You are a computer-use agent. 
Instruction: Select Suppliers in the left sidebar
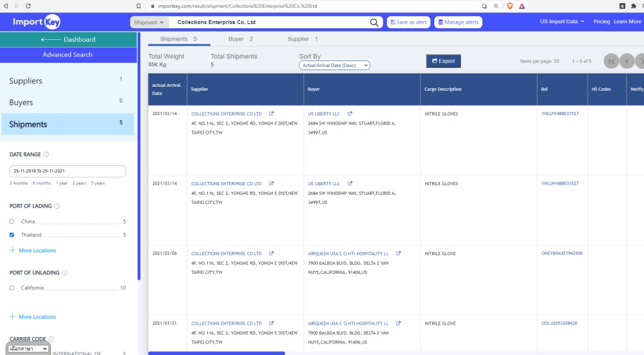[x=26, y=81]
